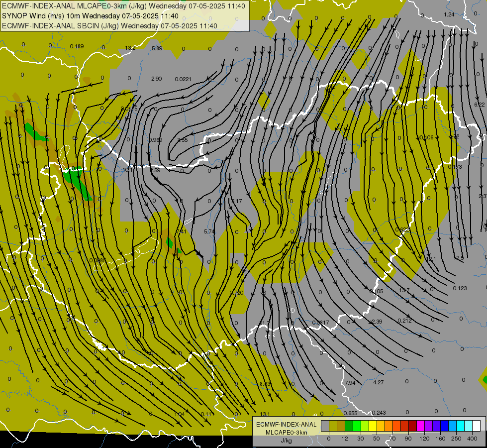487x448 pixels.
Task: Click the map value 2.90
Action: tap(157, 79)
